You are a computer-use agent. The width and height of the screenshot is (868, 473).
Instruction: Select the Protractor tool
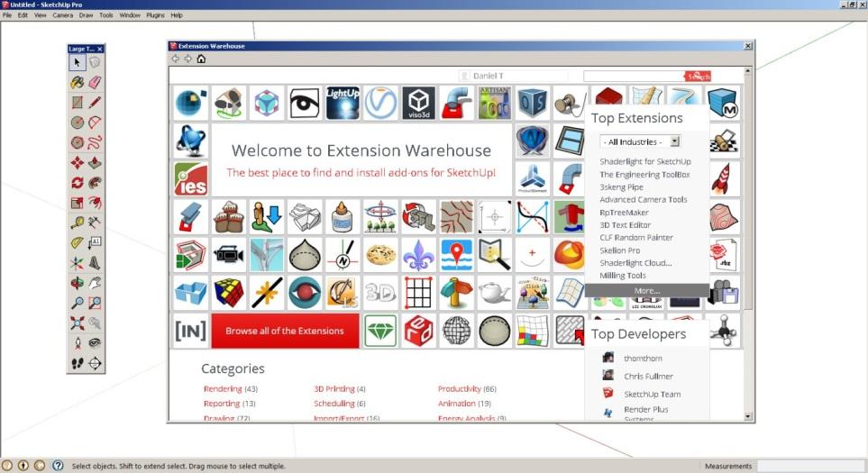(77, 242)
